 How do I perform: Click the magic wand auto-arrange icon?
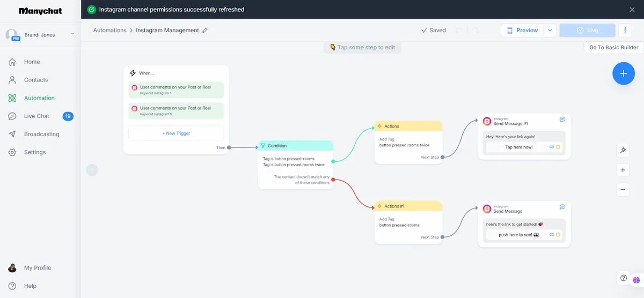[x=623, y=151]
